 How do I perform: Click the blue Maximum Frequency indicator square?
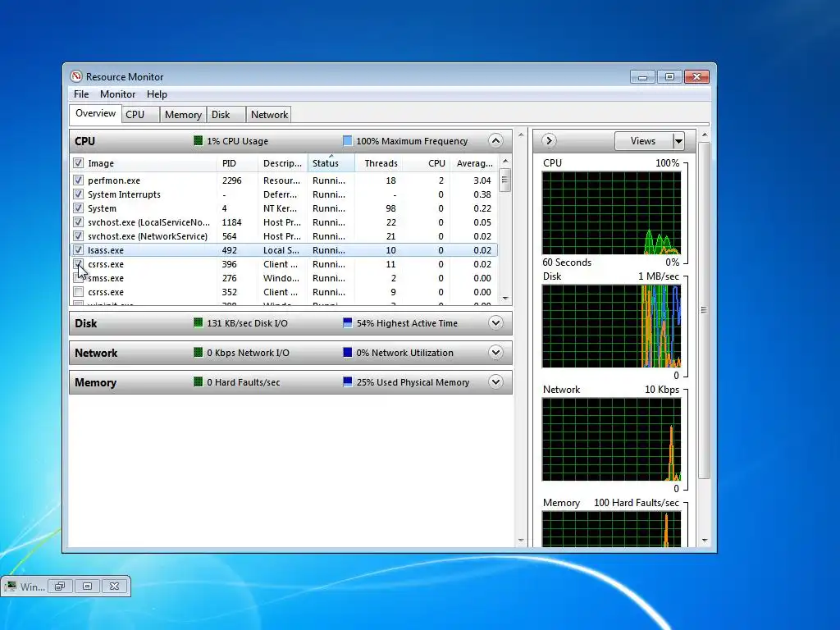coord(347,141)
